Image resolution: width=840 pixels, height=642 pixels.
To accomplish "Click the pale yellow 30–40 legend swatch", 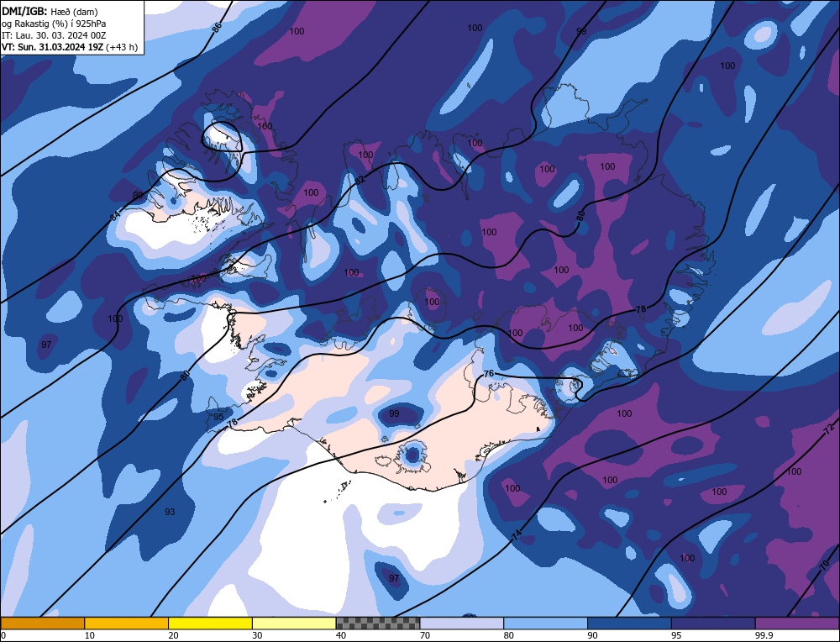I will (x=294, y=623).
